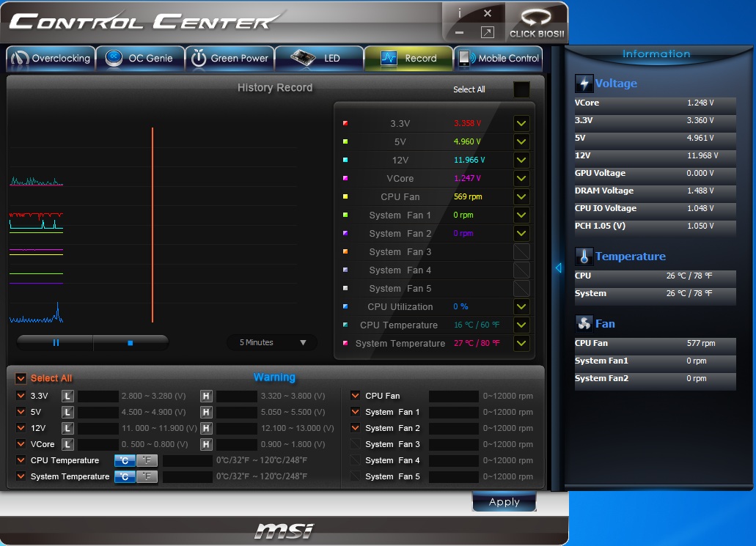Click the 3.3V low limit L icon
Image resolution: width=756 pixels, height=546 pixels.
click(x=68, y=396)
